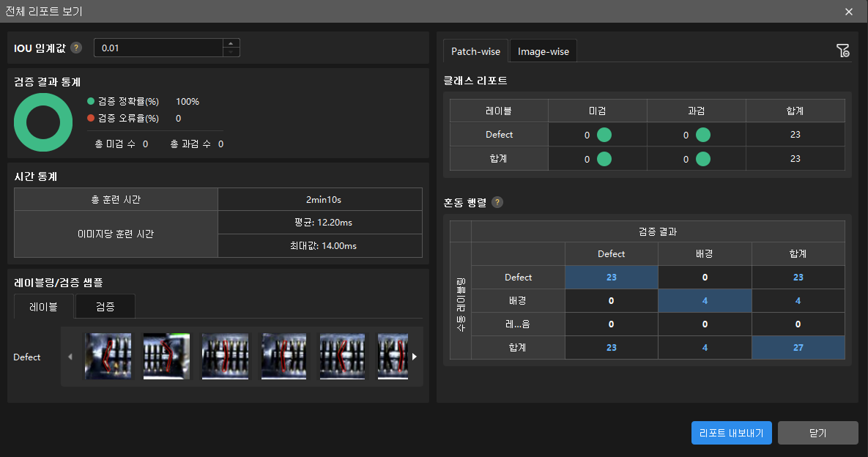Select the Patch-wise tab

click(x=475, y=52)
